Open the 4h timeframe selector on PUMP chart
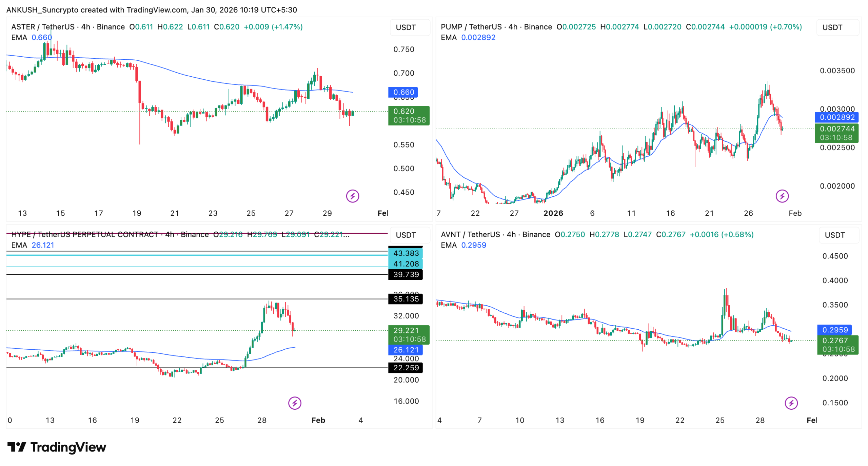 click(x=512, y=26)
